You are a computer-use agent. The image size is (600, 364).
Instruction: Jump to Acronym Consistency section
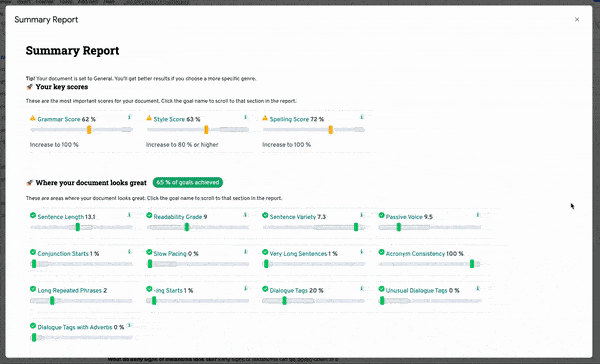click(x=415, y=253)
